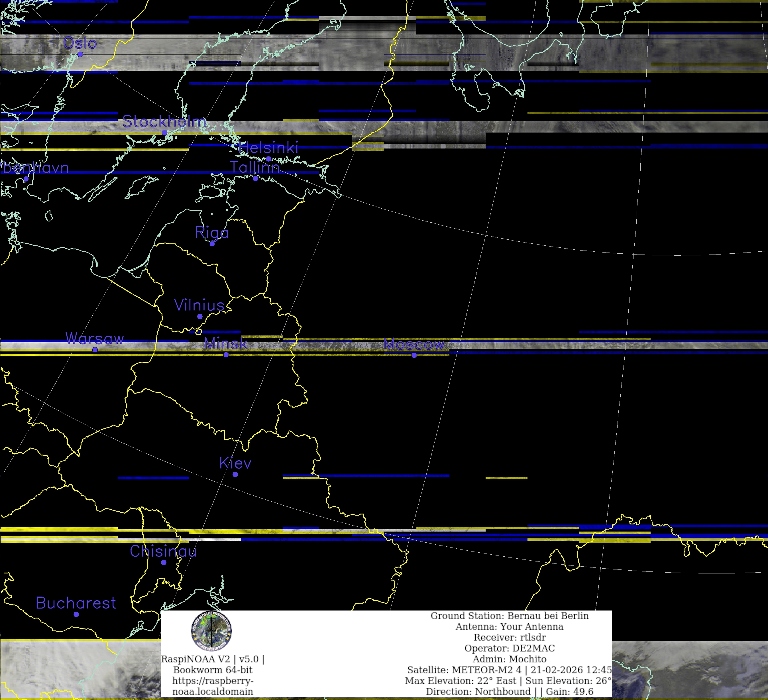
Task: Click the Chisinau city marker dot
Action: pyautogui.click(x=163, y=562)
